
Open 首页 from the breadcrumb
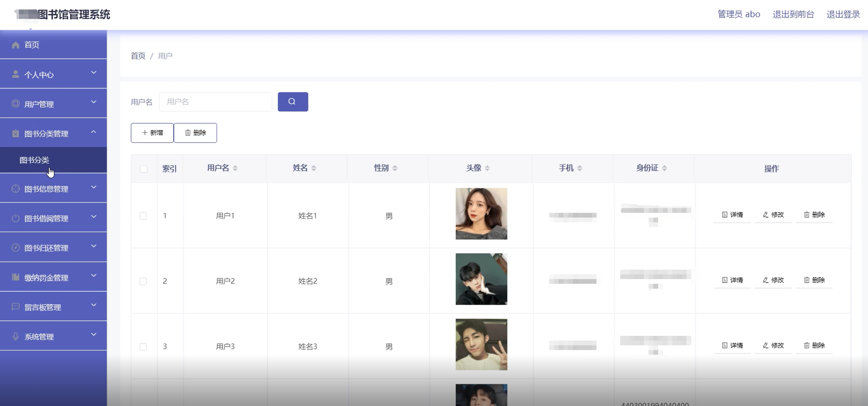point(137,56)
